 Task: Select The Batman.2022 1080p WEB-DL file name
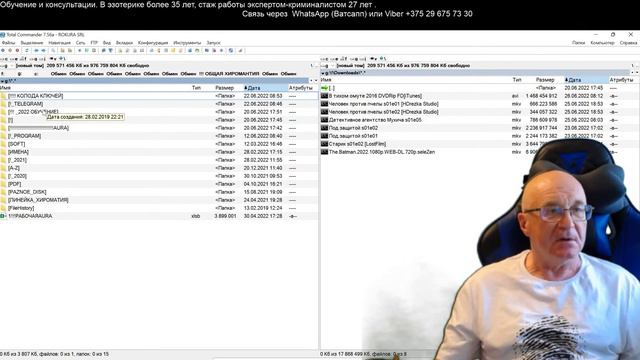pyautogui.click(x=382, y=152)
